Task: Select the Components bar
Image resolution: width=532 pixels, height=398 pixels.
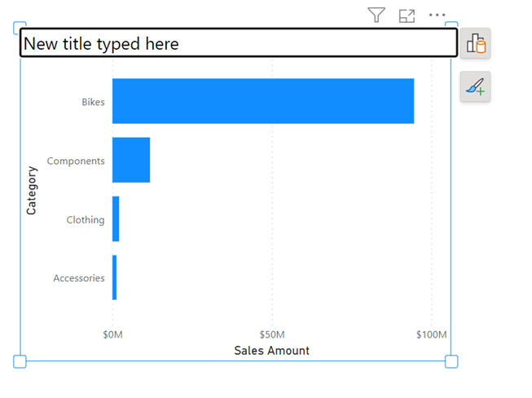Action: 131,160
